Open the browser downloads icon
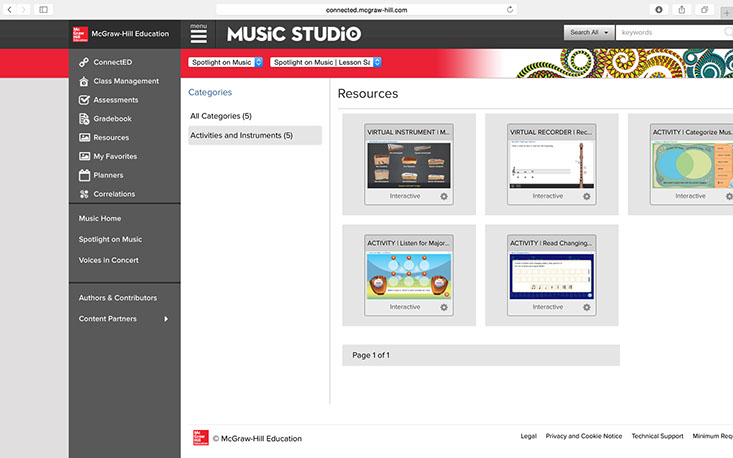733x458 pixels. coord(659,9)
